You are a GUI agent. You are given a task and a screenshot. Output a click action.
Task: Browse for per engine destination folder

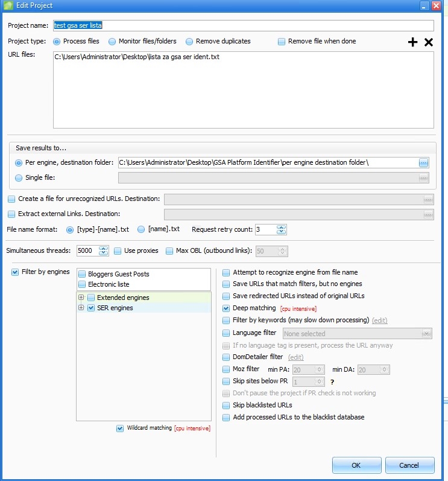(424, 162)
